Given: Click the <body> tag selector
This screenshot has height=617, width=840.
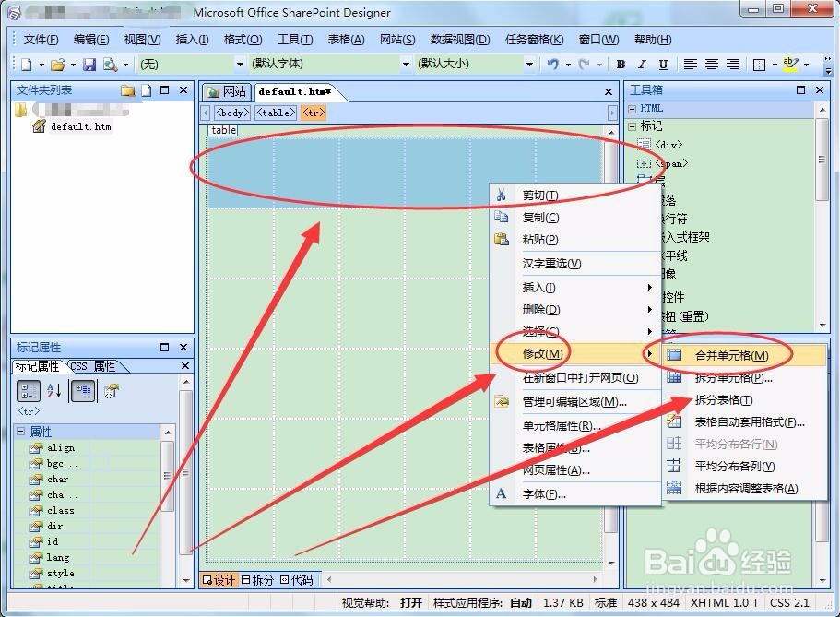Looking at the screenshot, I should pos(232,113).
